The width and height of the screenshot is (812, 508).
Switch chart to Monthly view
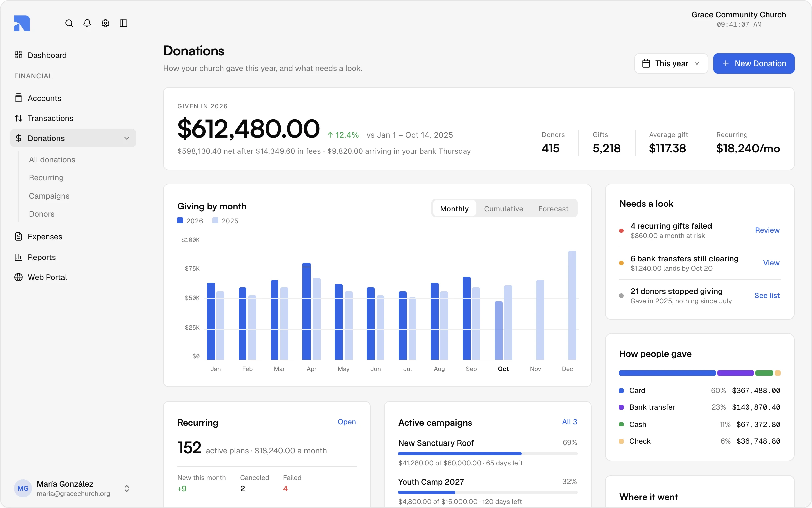click(x=454, y=208)
